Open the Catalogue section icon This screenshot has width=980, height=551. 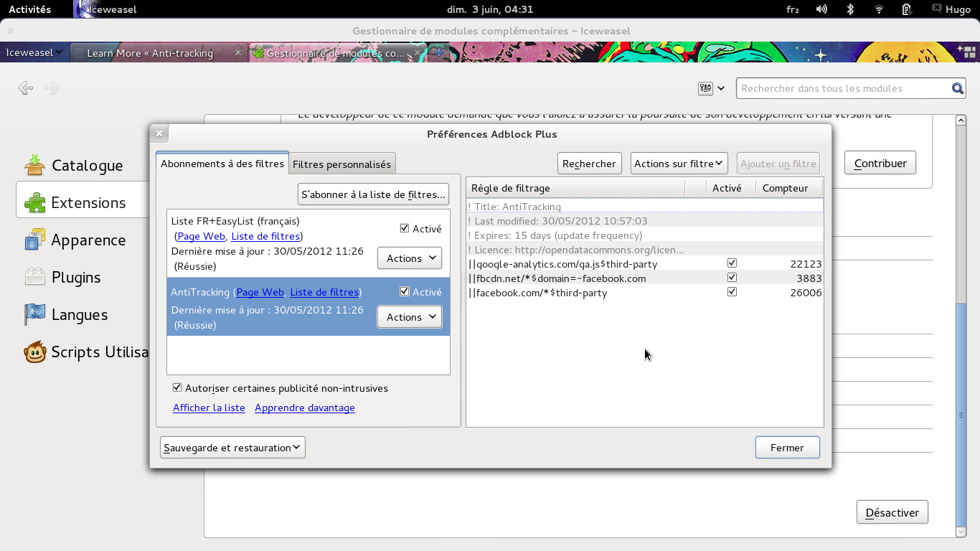pyautogui.click(x=34, y=165)
